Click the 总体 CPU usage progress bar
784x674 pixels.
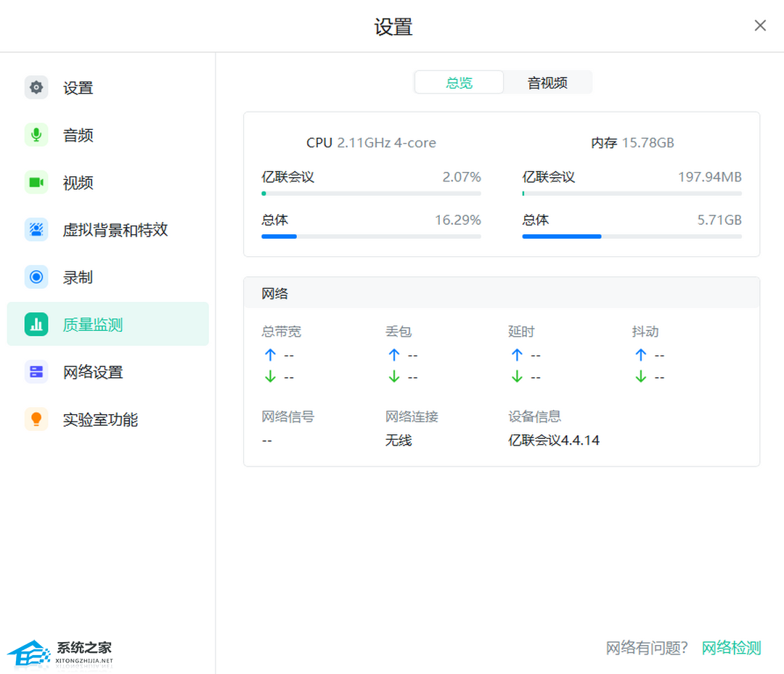tap(371, 237)
